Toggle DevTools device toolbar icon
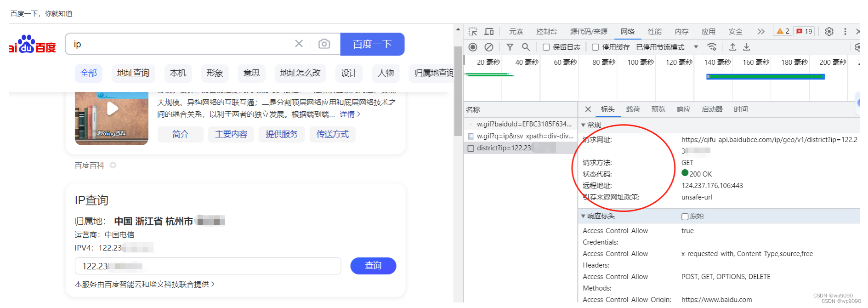This screenshot has height=308, width=868. pos(489,31)
